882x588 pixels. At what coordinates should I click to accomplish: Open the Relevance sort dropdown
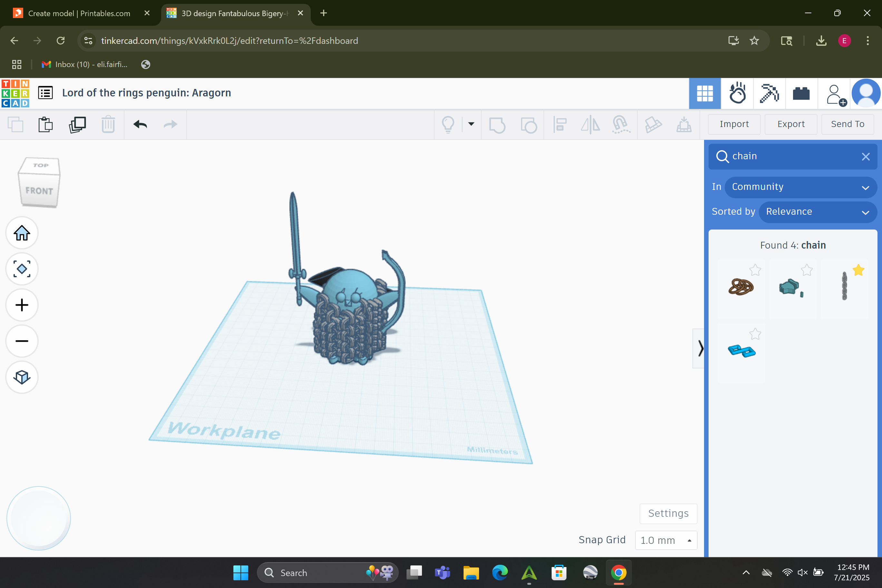pyautogui.click(x=818, y=212)
